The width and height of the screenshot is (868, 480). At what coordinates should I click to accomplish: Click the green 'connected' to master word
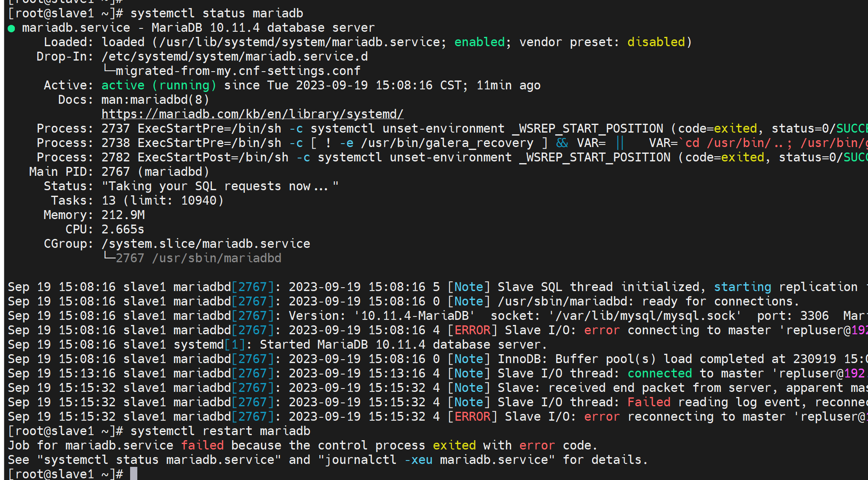(x=659, y=373)
